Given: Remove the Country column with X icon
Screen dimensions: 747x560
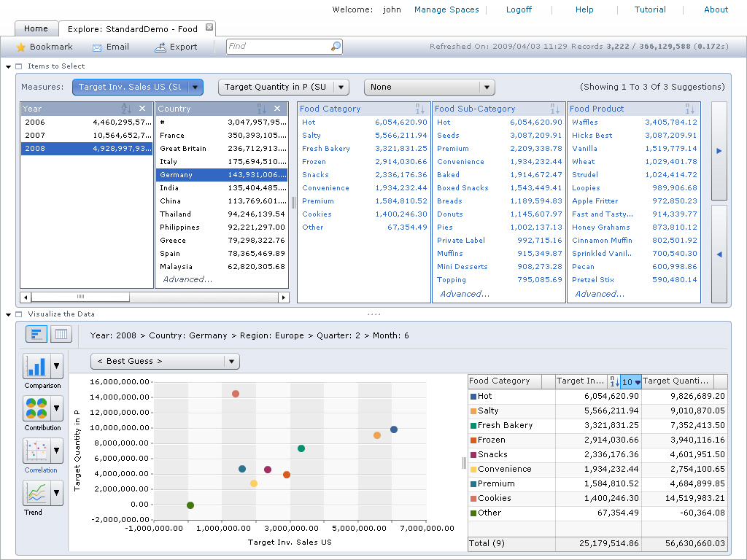Looking at the screenshot, I should click(x=277, y=109).
